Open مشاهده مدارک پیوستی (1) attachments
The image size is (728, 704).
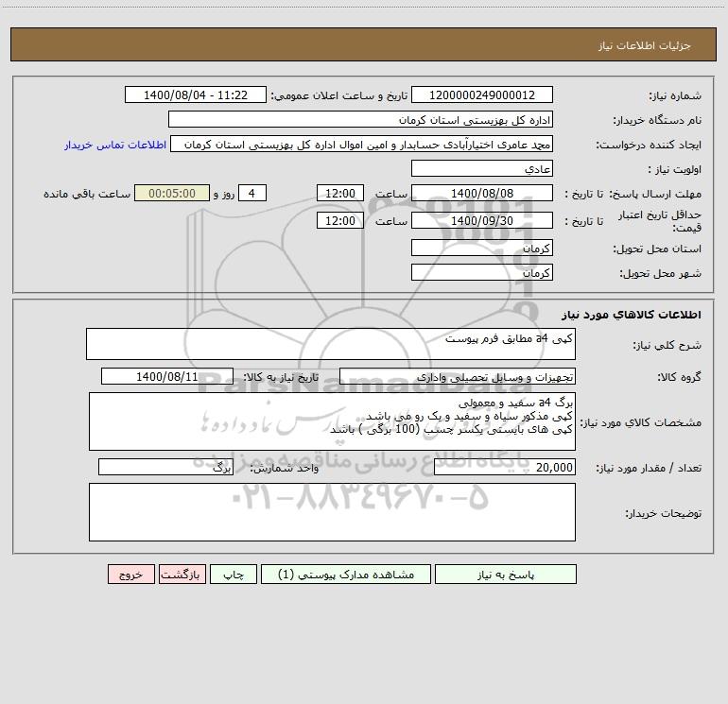pos(346,575)
